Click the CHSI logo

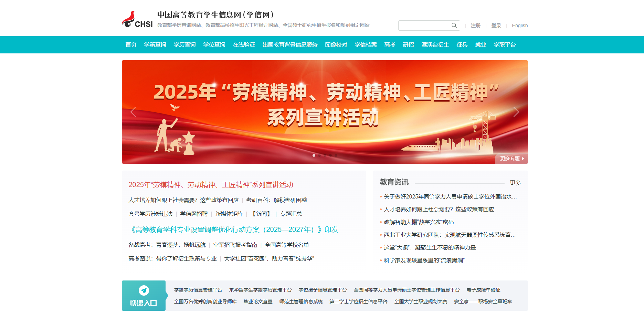coord(137,19)
